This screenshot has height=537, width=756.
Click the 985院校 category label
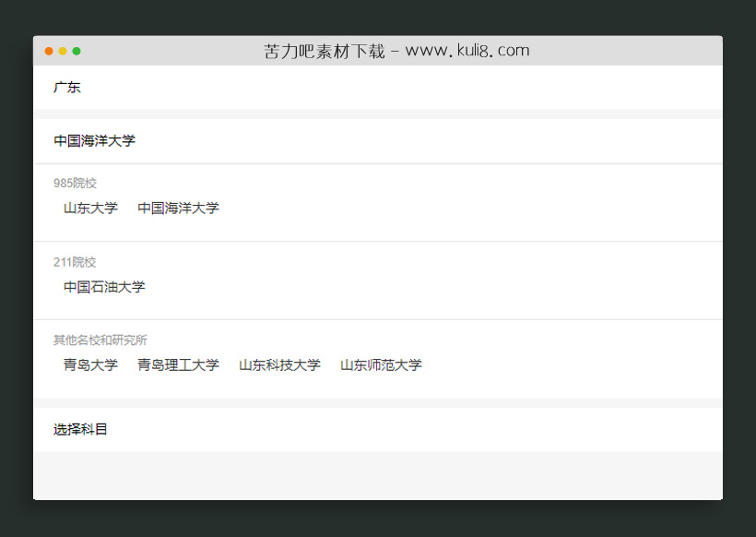tap(75, 184)
